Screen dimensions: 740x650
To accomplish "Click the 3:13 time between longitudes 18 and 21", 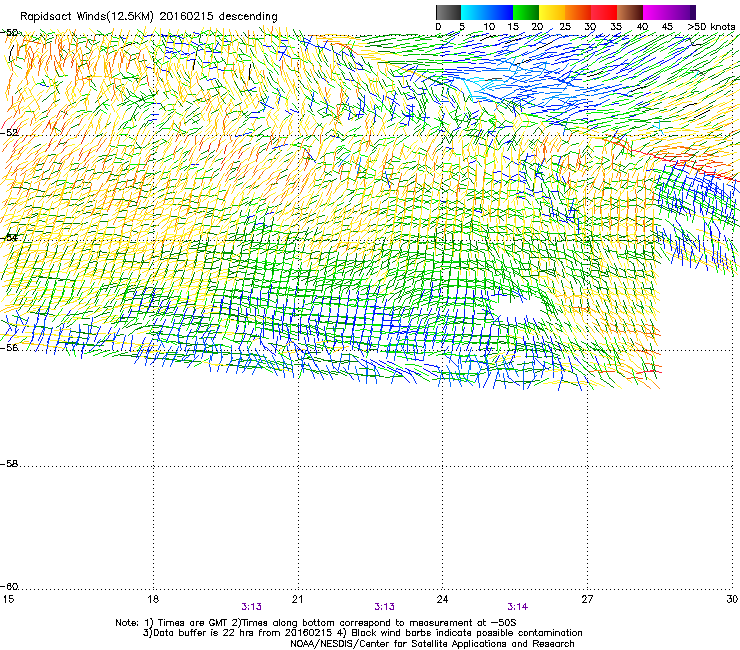I will pos(252,607).
